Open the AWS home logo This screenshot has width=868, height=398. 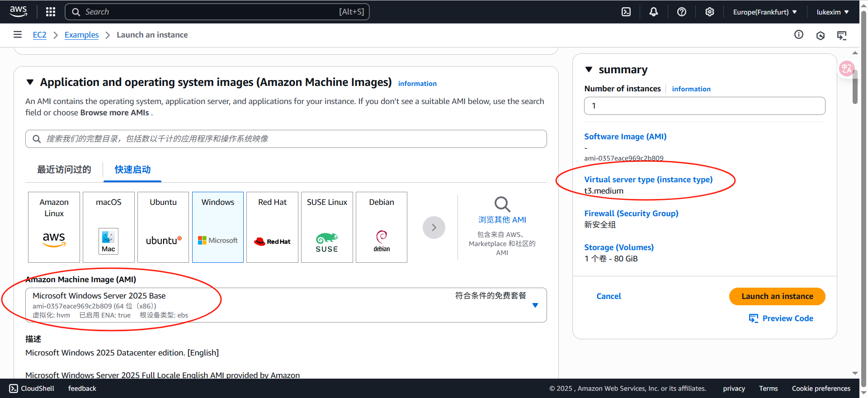pos(18,12)
